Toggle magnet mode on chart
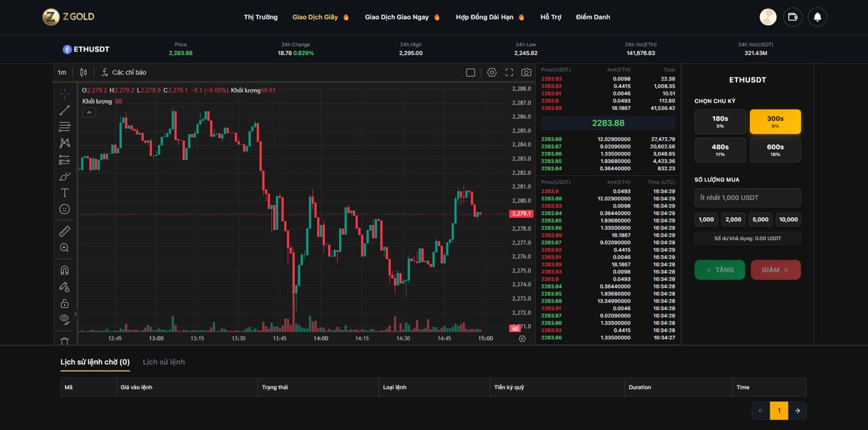This screenshot has width=868, height=430. 64,270
